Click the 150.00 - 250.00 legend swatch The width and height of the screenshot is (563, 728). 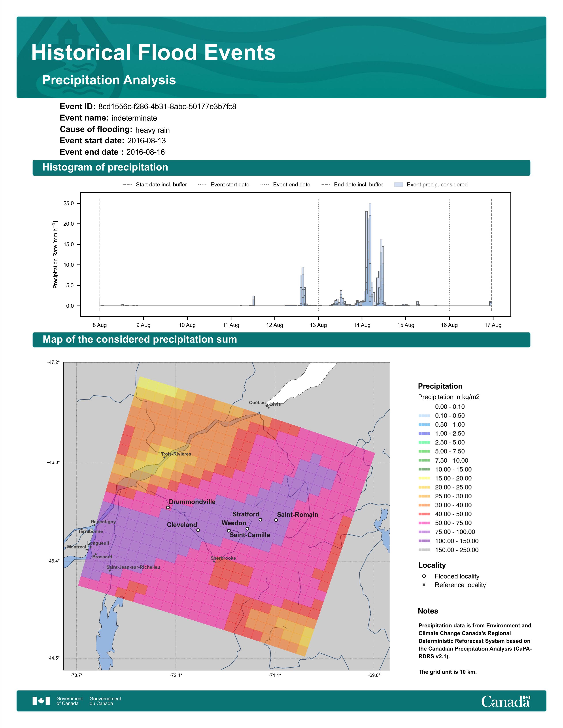tap(424, 550)
